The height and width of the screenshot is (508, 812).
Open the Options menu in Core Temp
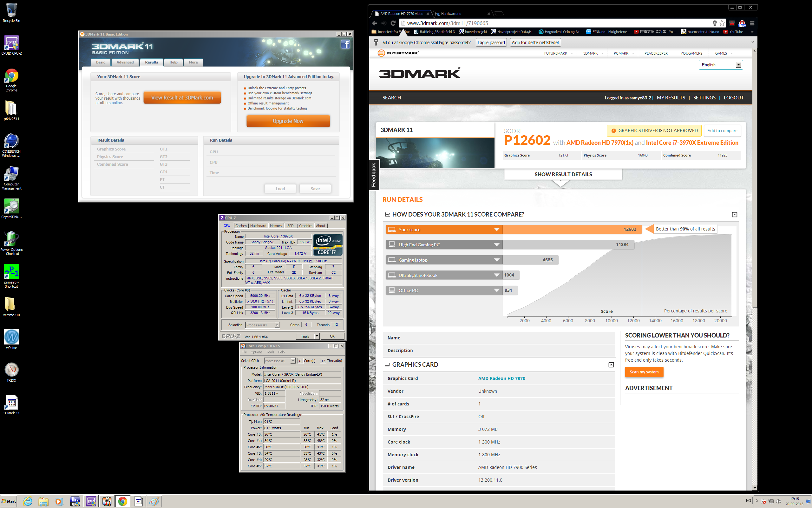[x=256, y=352]
